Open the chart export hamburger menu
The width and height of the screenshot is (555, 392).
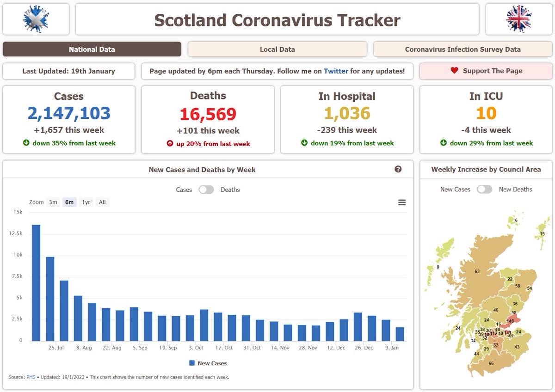tap(401, 202)
